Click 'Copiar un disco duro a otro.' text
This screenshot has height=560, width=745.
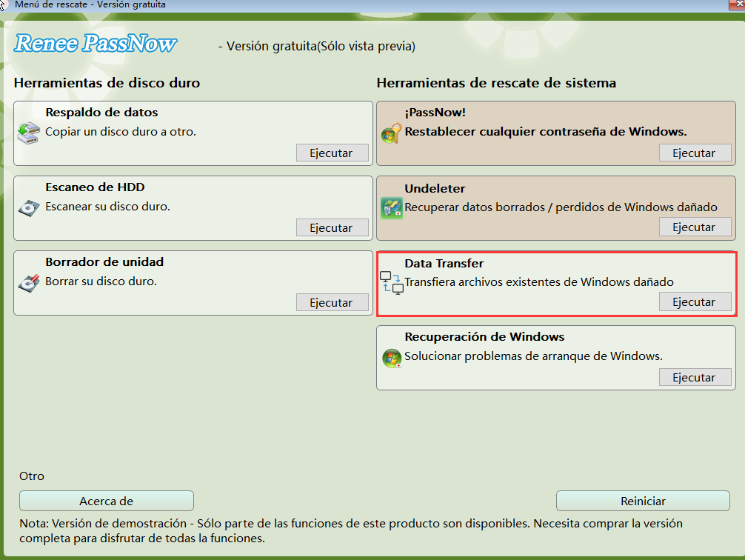(x=121, y=132)
